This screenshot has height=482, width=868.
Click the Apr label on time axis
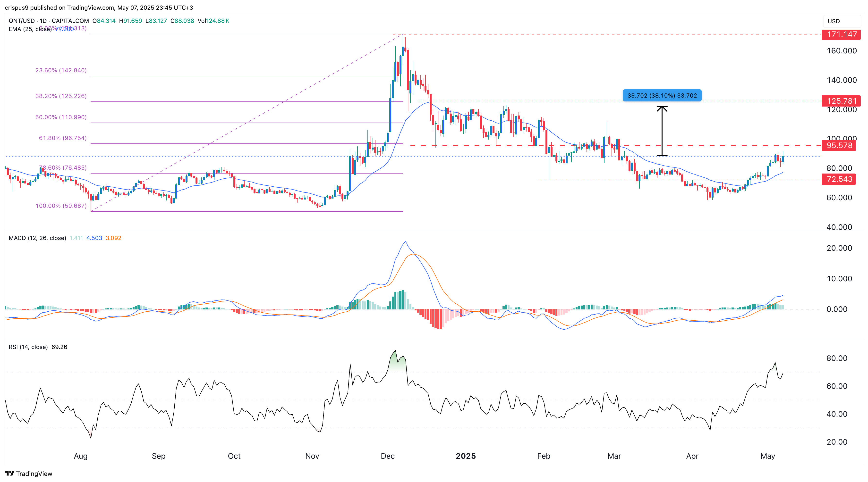[692, 456]
